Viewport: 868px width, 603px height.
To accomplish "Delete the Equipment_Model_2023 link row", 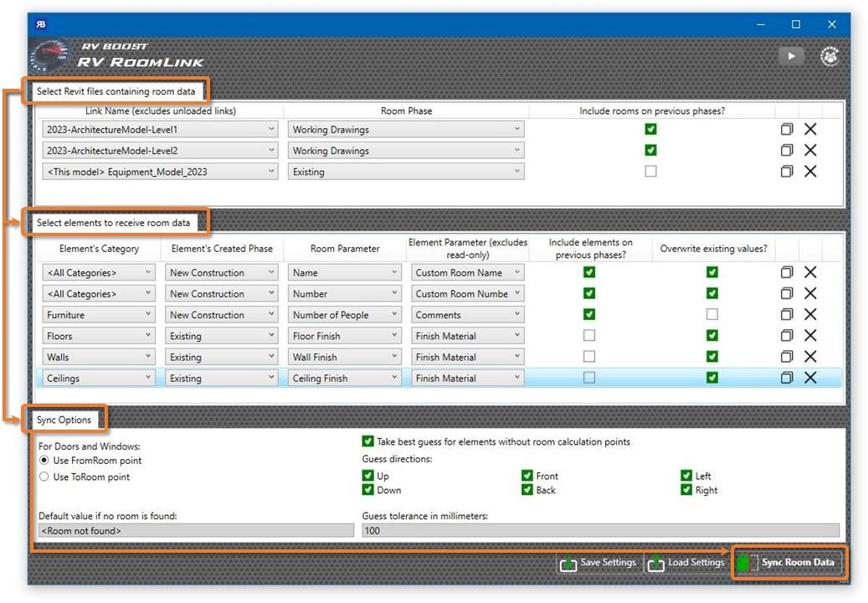I will [x=810, y=171].
